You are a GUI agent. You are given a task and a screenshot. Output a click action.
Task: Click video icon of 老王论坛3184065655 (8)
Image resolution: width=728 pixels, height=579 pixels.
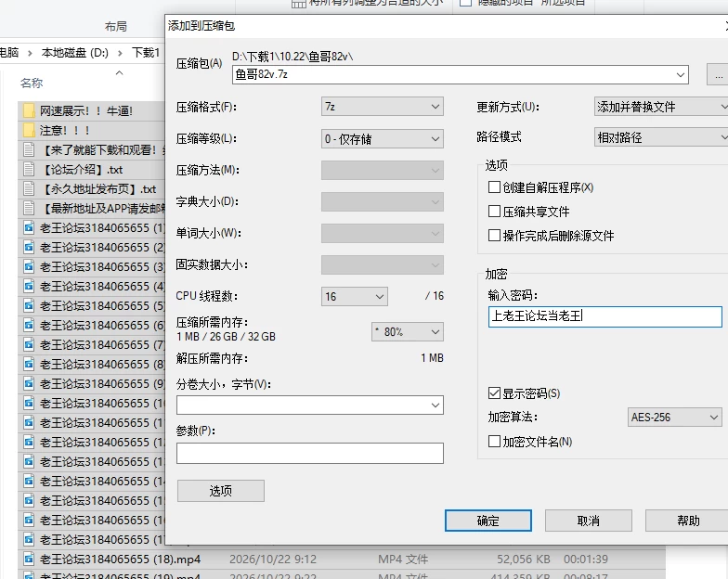click(x=29, y=364)
